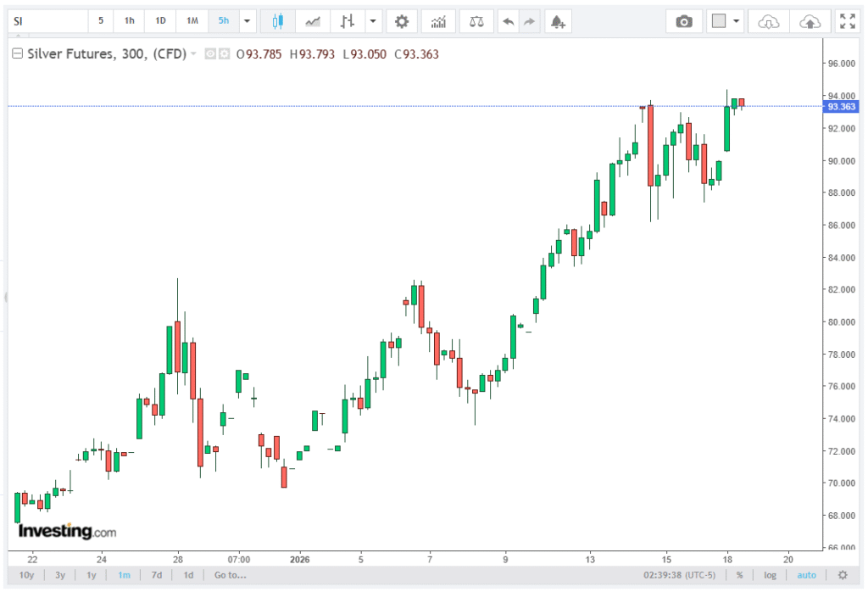Select the candlestick chart style icon
The height and width of the screenshot is (592, 868).
[x=277, y=21]
